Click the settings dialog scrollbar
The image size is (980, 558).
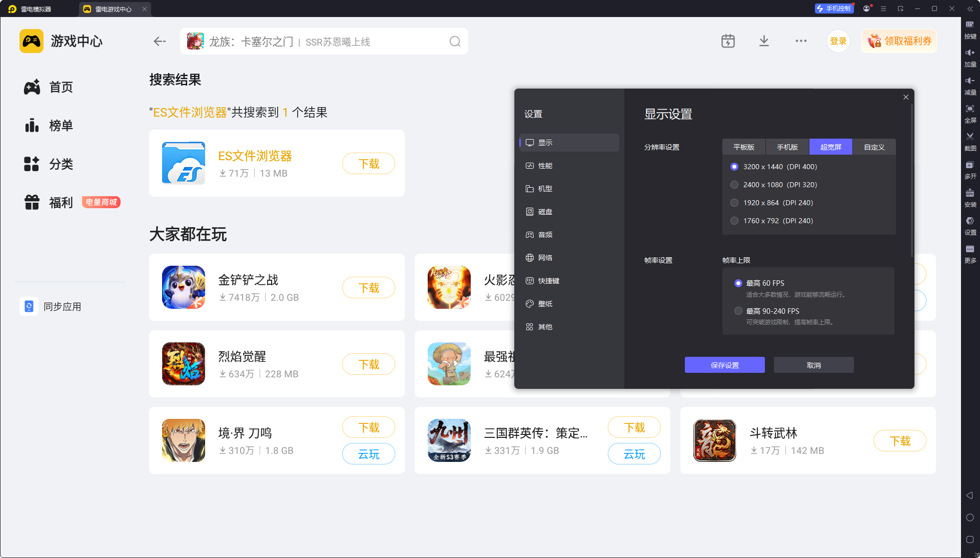[x=911, y=180]
